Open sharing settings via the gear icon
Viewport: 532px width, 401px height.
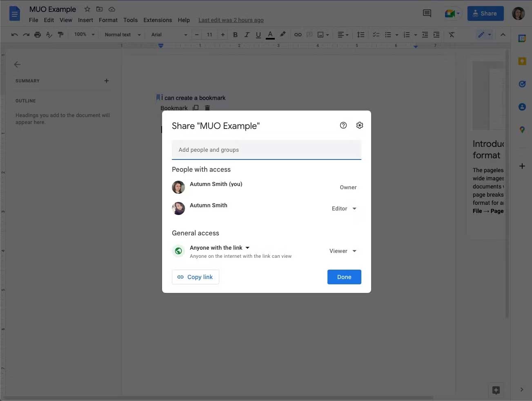click(x=359, y=125)
